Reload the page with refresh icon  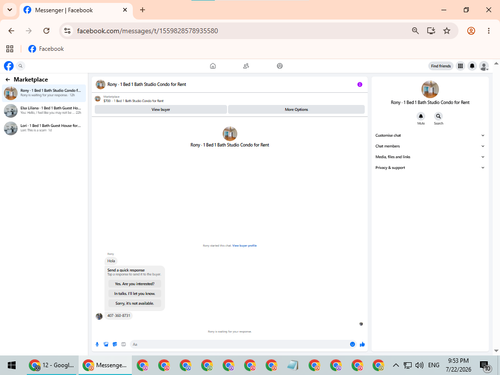coord(46,31)
